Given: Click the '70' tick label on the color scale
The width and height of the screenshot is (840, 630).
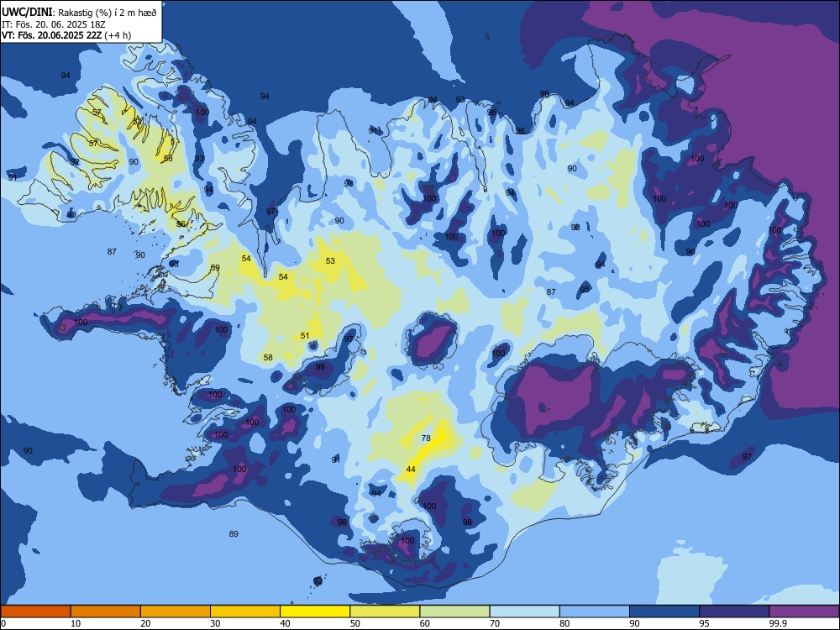Looking at the screenshot, I should [x=495, y=623].
